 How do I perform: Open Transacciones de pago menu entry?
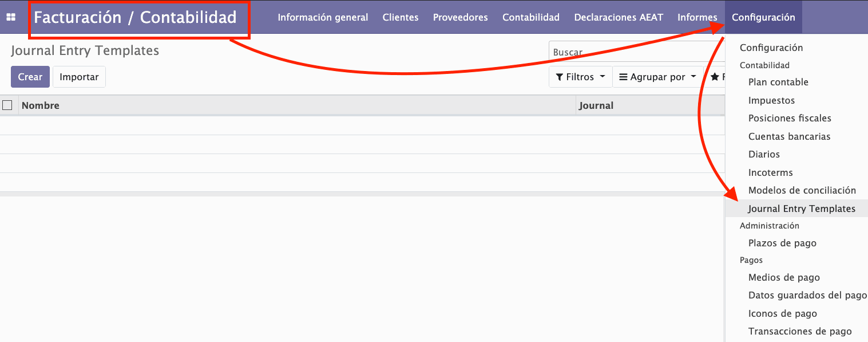pyautogui.click(x=800, y=331)
